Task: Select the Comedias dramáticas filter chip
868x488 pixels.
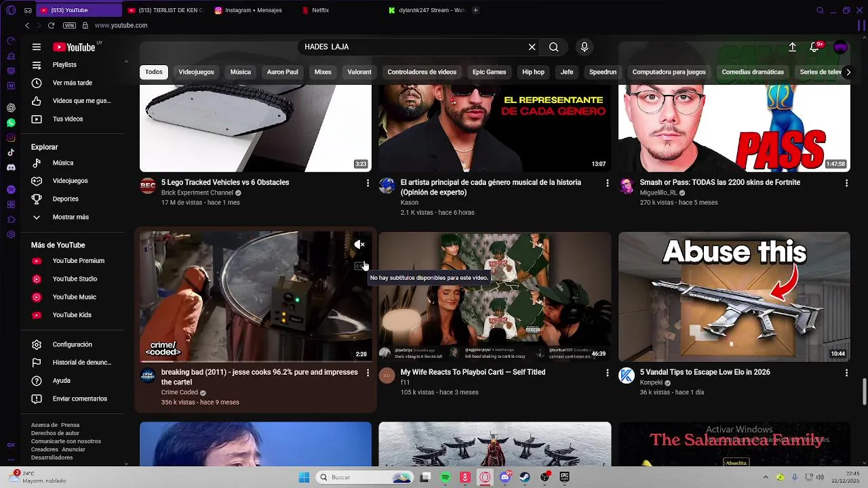Action: click(x=753, y=72)
